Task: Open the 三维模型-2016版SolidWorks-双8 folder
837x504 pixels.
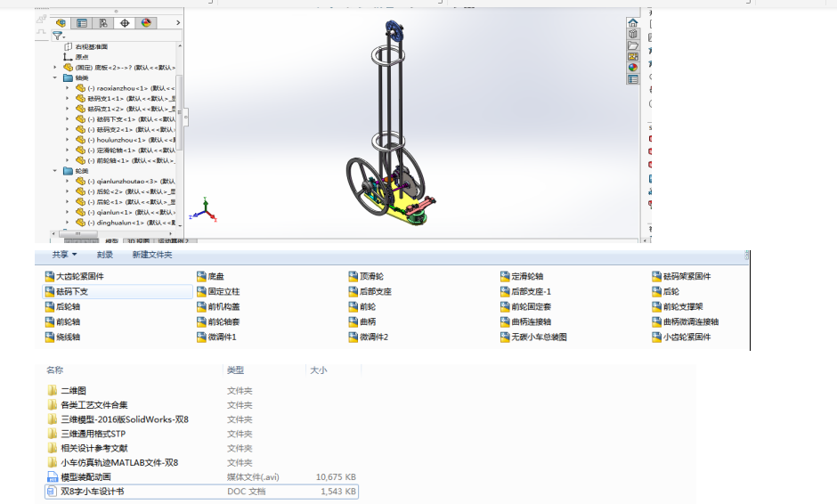Action: 118,419
